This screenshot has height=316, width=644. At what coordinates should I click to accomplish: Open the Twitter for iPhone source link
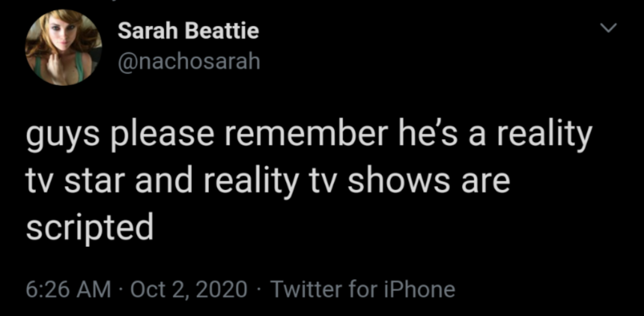coord(363,289)
